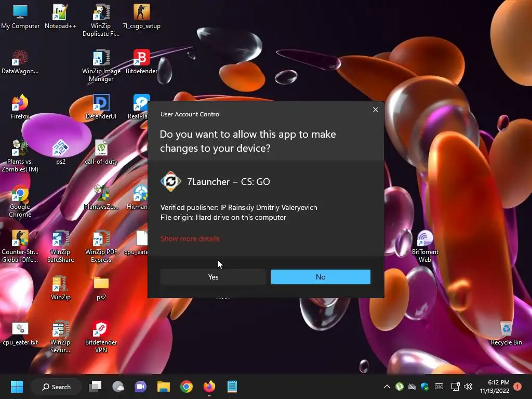Select the WinZip PDF Express shortcut
This screenshot has width=532, height=399.
pyautogui.click(x=101, y=246)
